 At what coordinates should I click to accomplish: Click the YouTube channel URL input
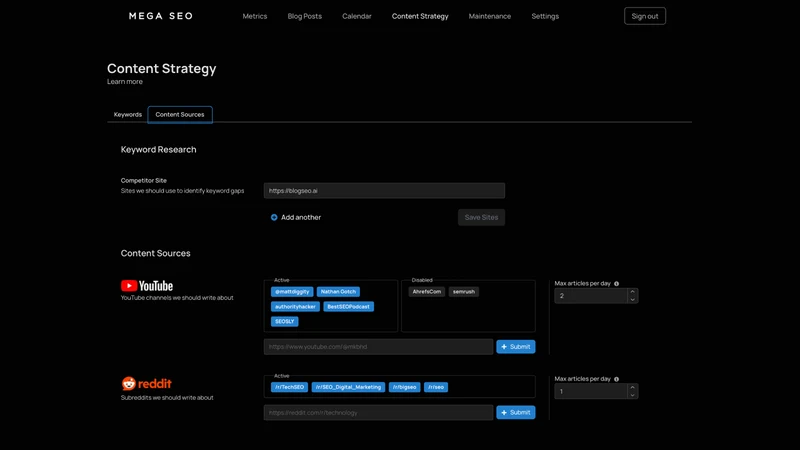pos(378,347)
